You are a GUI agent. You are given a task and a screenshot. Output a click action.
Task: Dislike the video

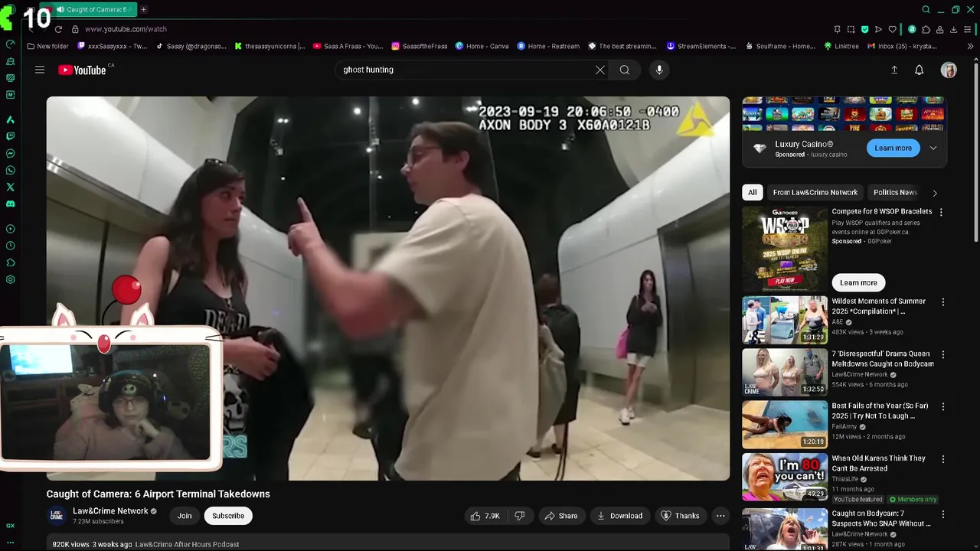pos(520,516)
